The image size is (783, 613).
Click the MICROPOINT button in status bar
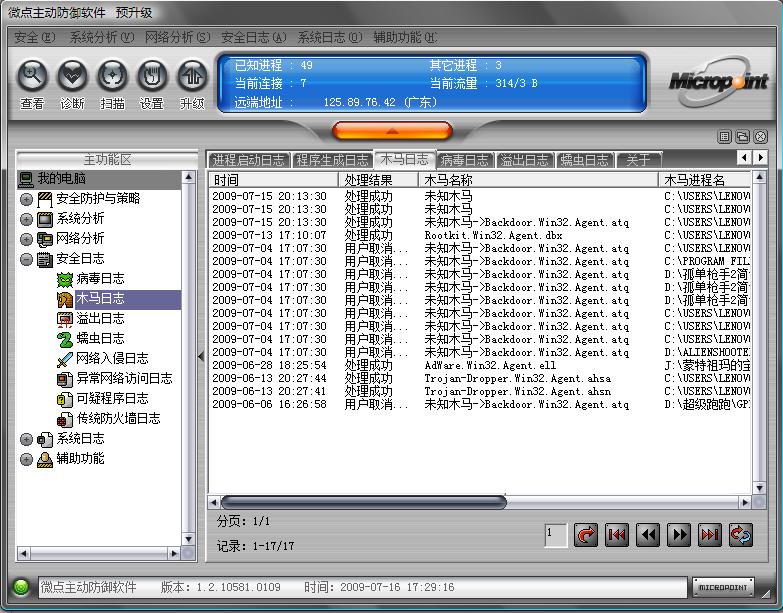pyautogui.click(x=723, y=587)
